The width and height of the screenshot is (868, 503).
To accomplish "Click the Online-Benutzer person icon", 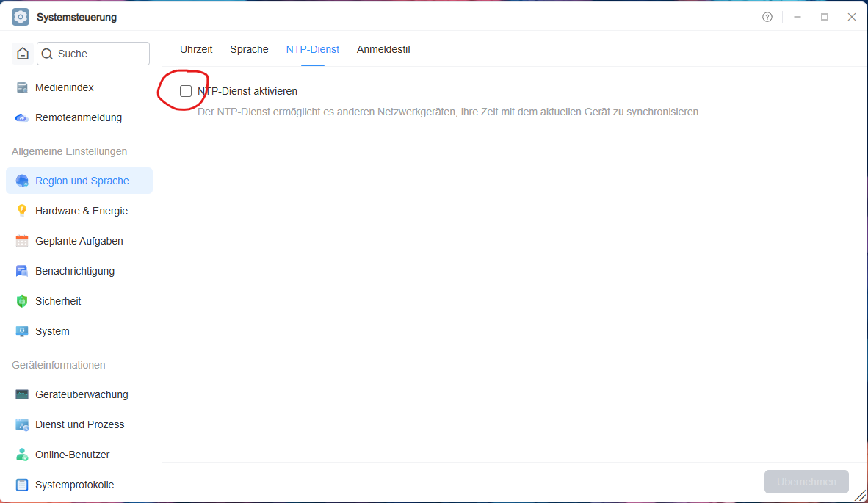I will (x=22, y=455).
